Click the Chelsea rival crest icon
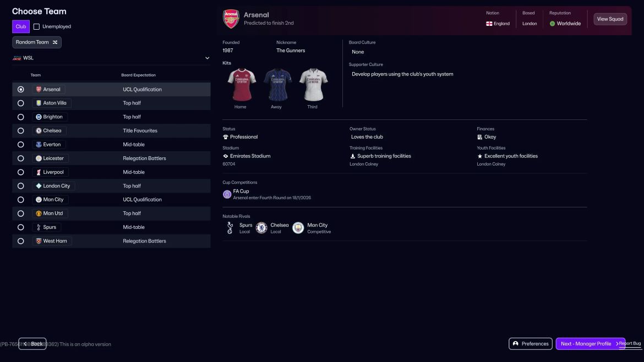The height and width of the screenshot is (362, 644). pos(261,228)
